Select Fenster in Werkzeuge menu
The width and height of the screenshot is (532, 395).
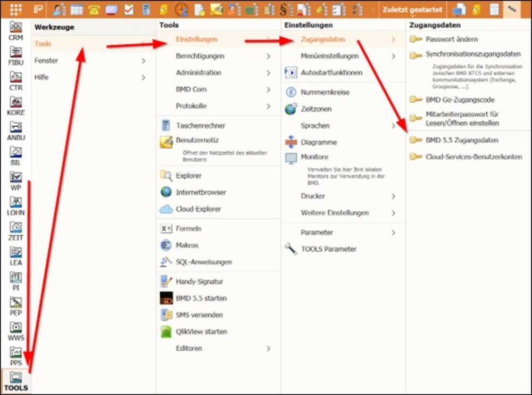(x=46, y=61)
